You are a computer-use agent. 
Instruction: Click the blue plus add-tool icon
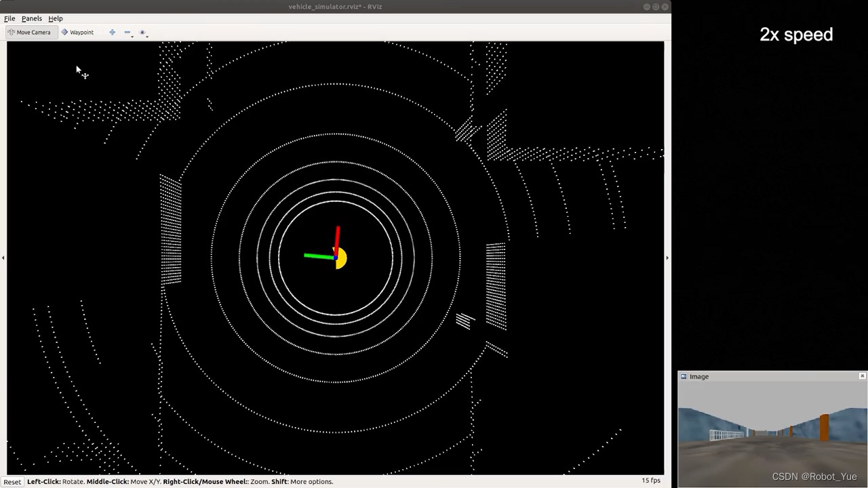tap(112, 32)
